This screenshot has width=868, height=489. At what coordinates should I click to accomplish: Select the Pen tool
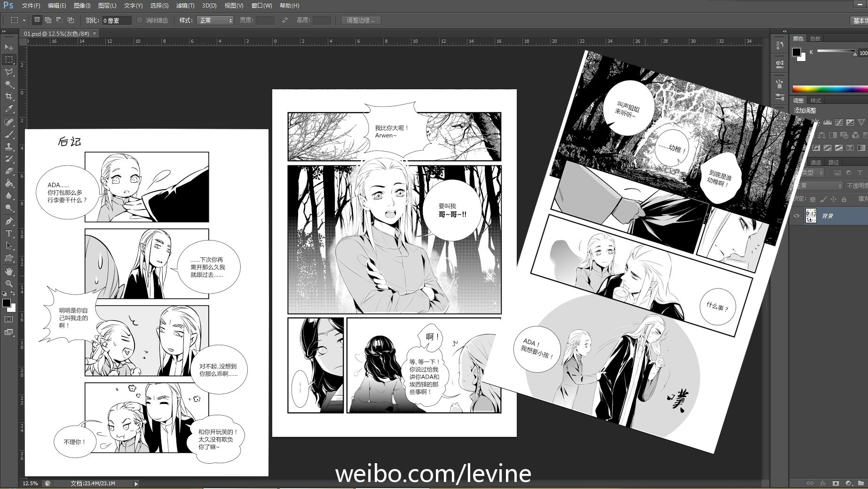pos(9,221)
